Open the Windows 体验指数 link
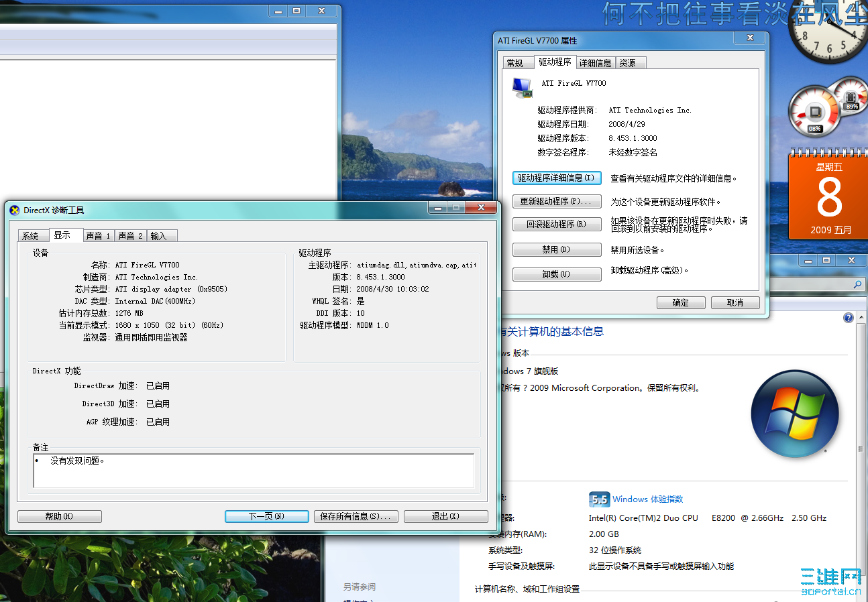Screen dimensions: 868x602 648,499
